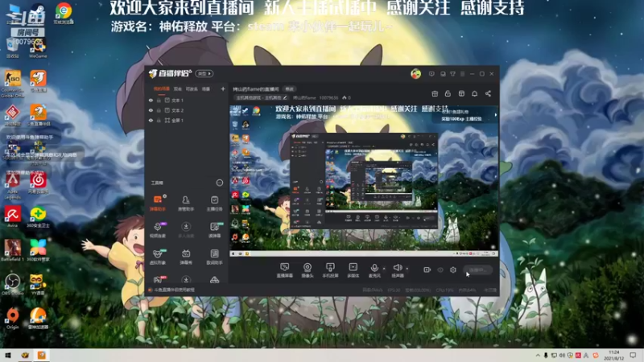This screenshot has height=362, width=644.
Task: Open the taskbar clock showing 11:24
Action: point(613,356)
